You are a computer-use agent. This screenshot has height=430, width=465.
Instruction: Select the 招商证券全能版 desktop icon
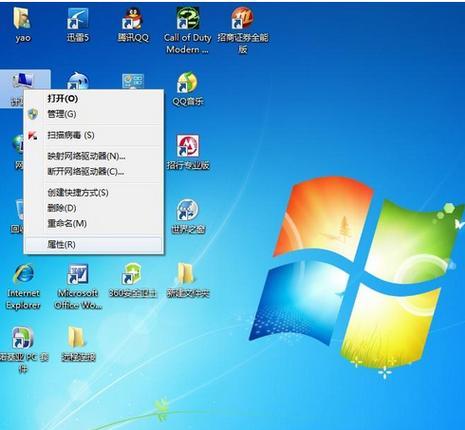click(x=243, y=18)
